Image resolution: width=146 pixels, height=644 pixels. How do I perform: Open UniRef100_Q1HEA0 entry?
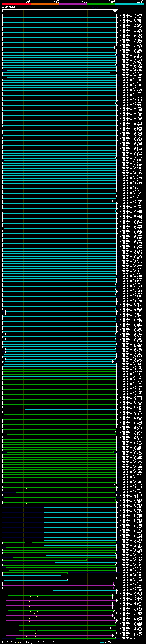pyautogui.click(x=131, y=580)
